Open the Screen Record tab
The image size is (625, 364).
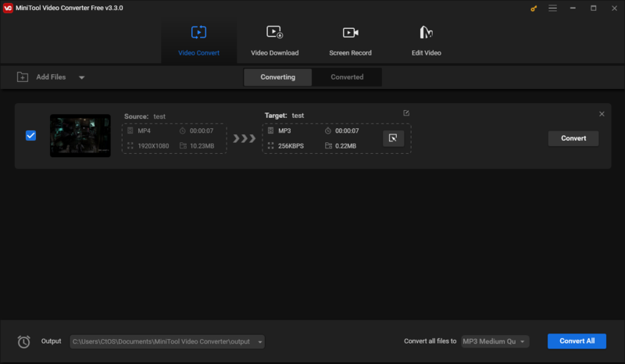[x=350, y=41]
